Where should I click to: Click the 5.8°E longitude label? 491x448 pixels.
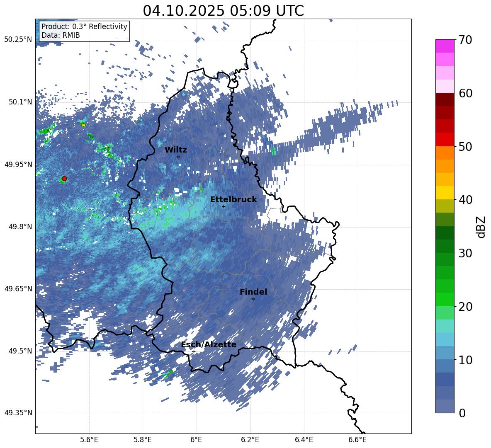(143, 440)
